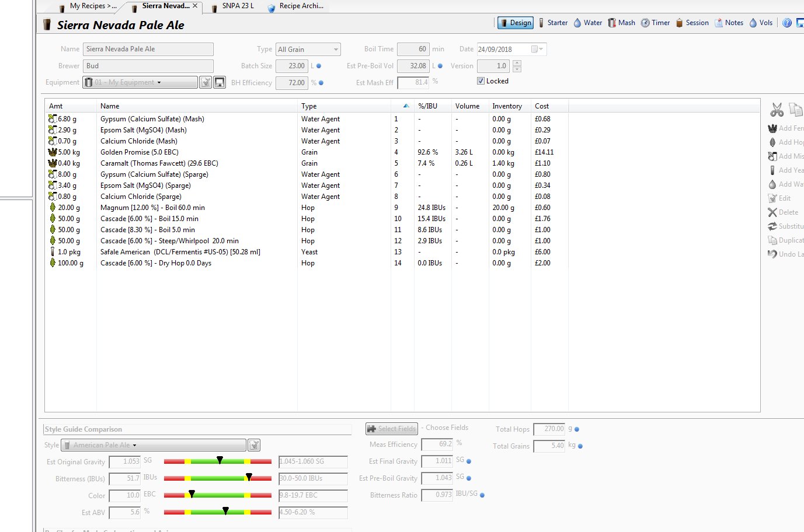The height and width of the screenshot is (532, 804).
Task: Sort ingredients by Amt column header
Action: (71, 106)
